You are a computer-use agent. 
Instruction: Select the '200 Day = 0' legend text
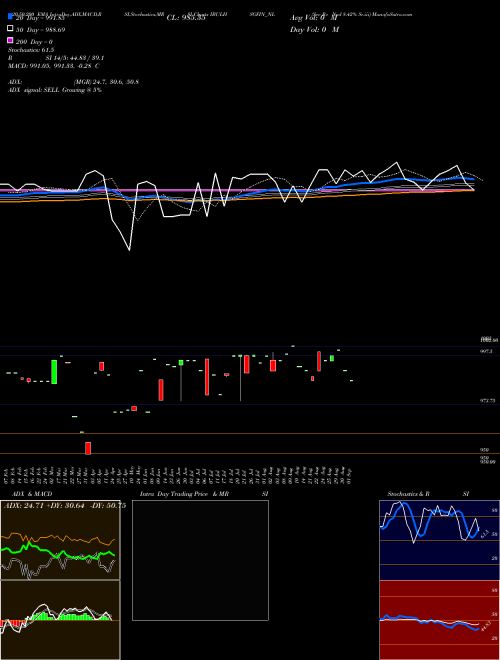34,42
